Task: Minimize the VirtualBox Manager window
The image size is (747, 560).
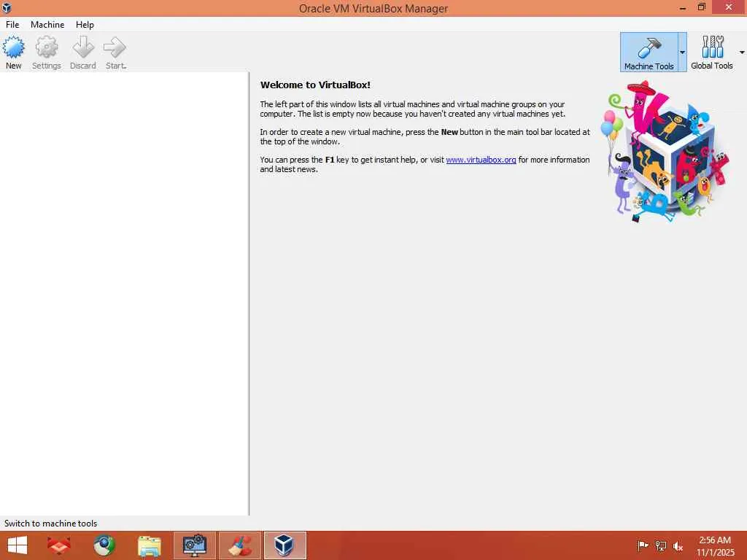Action: pyautogui.click(x=682, y=7)
